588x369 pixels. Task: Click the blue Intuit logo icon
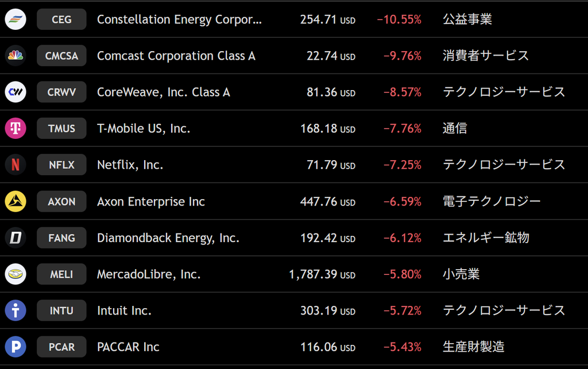pos(16,310)
